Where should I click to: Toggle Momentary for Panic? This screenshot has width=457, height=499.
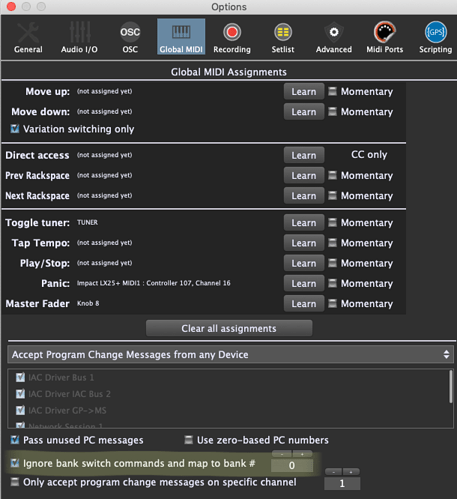(x=332, y=283)
